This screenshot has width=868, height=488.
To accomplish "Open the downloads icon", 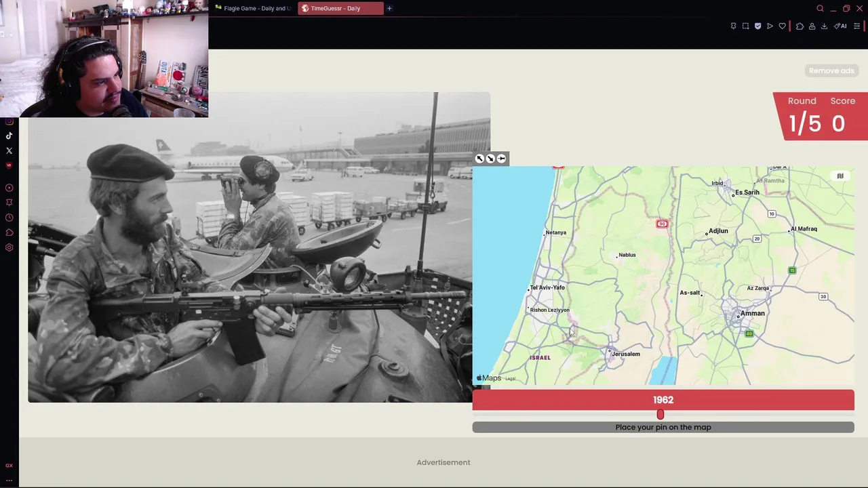I will (824, 26).
